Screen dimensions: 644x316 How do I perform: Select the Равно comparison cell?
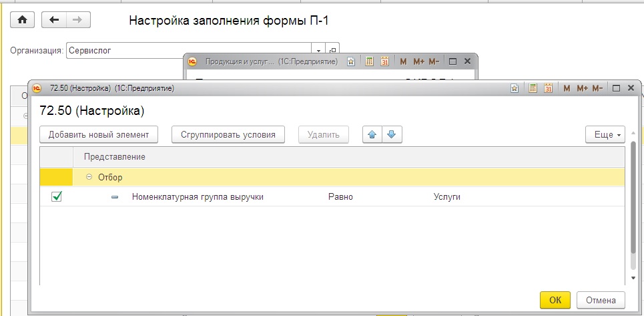pos(340,197)
